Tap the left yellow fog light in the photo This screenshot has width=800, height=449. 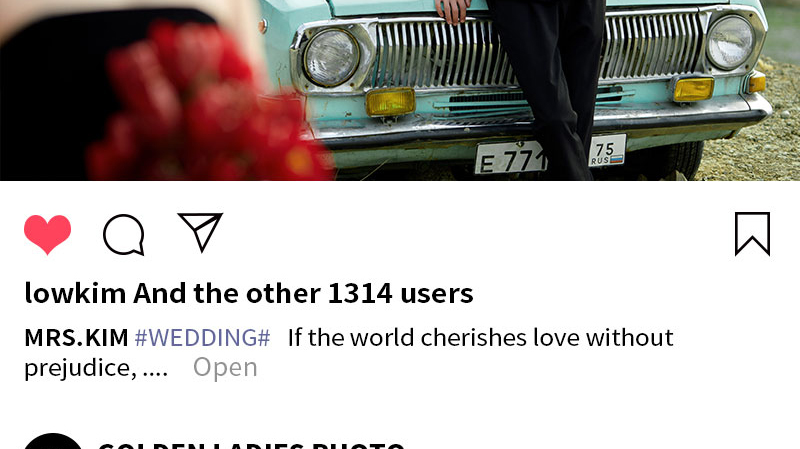click(390, 102)
